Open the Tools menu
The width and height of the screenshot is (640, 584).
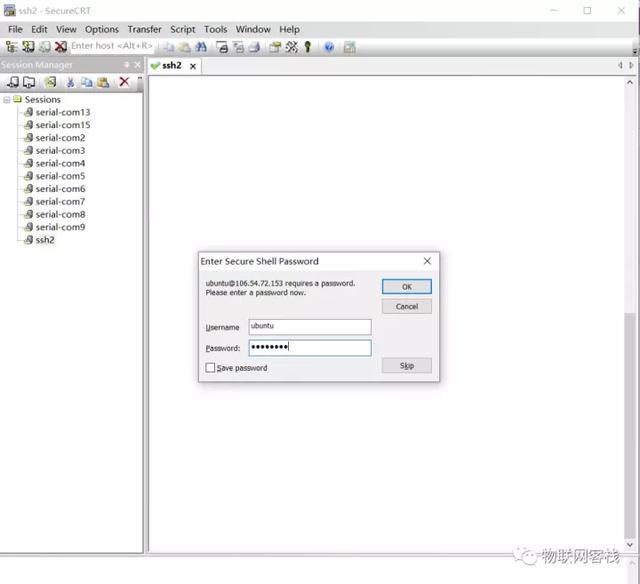[216, 29]
